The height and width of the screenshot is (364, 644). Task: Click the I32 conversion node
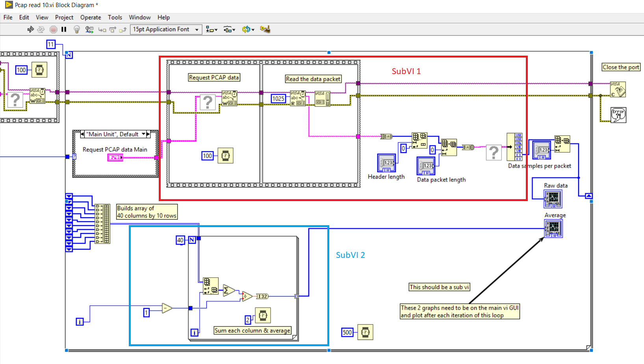click(262, 297)
